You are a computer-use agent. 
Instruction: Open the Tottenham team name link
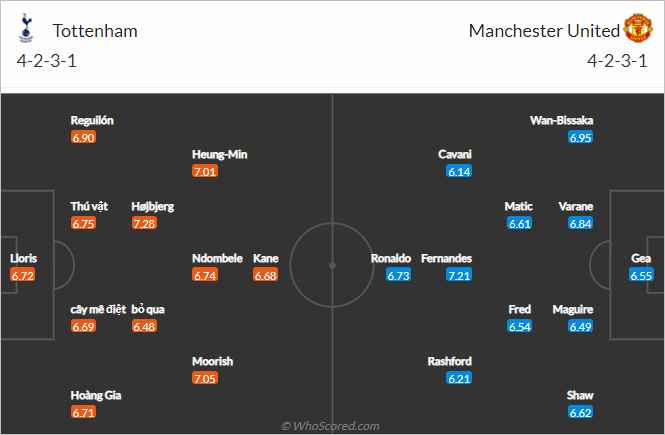95,31
